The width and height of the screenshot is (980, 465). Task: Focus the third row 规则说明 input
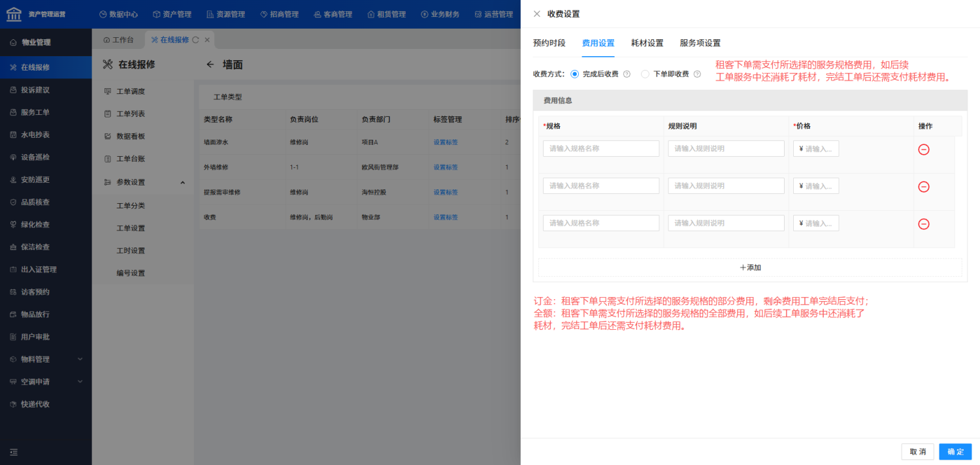click(726, 223)
